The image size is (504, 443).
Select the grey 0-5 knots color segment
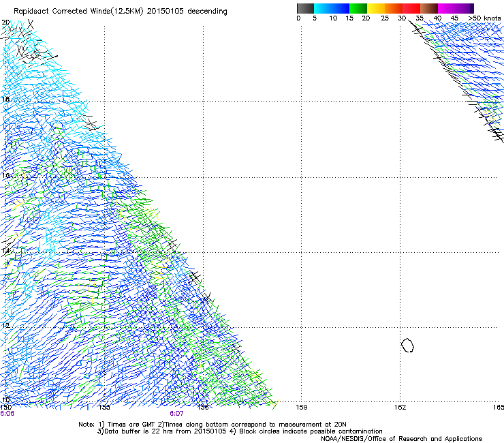coord(305,8)
